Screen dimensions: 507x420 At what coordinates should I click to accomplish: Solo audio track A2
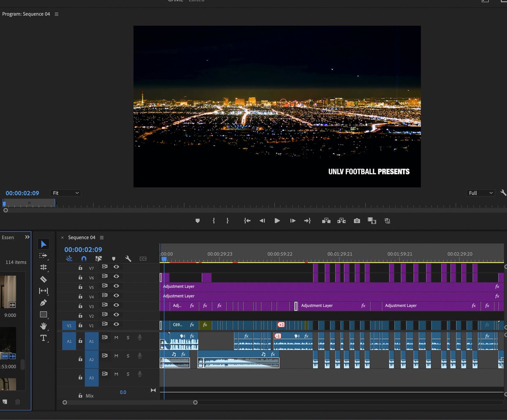[x=128, y=356]
